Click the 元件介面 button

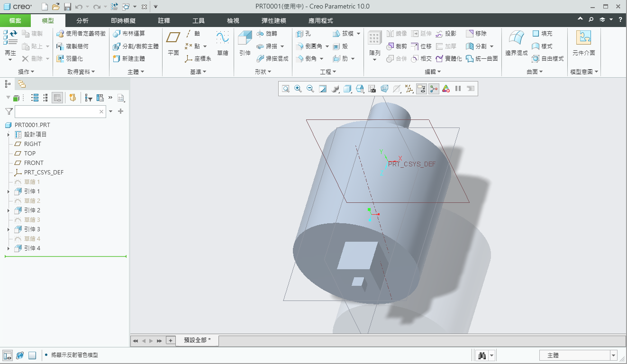[584, 44]
